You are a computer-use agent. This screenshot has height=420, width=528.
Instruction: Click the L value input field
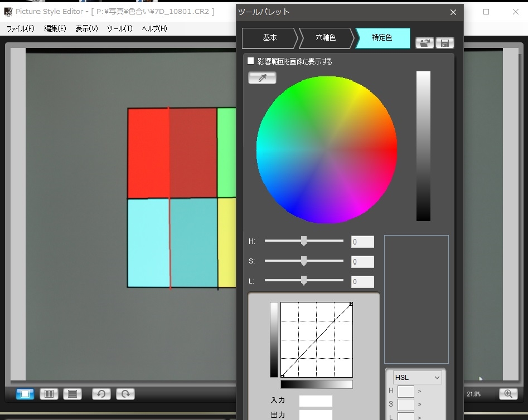(x=362, y=282)
